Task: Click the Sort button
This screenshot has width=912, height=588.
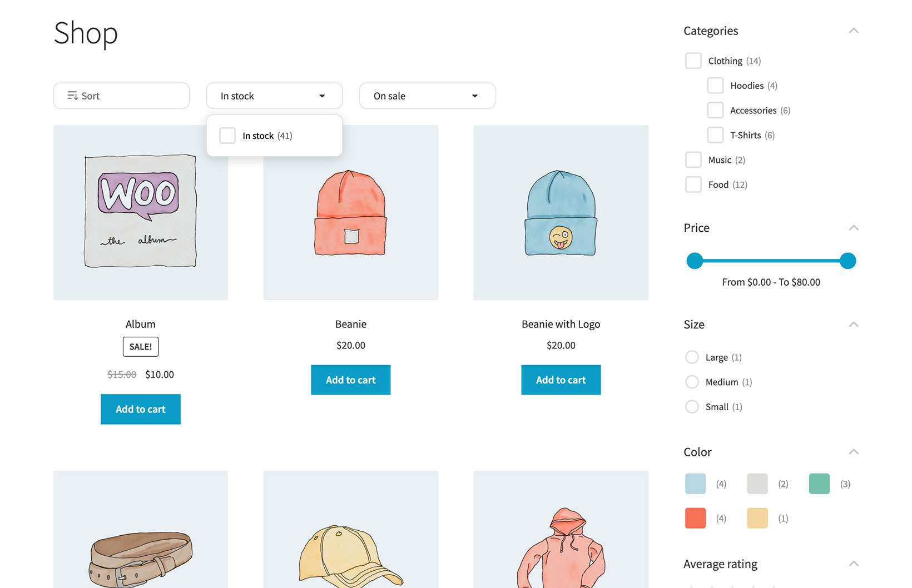Action: 121,96
